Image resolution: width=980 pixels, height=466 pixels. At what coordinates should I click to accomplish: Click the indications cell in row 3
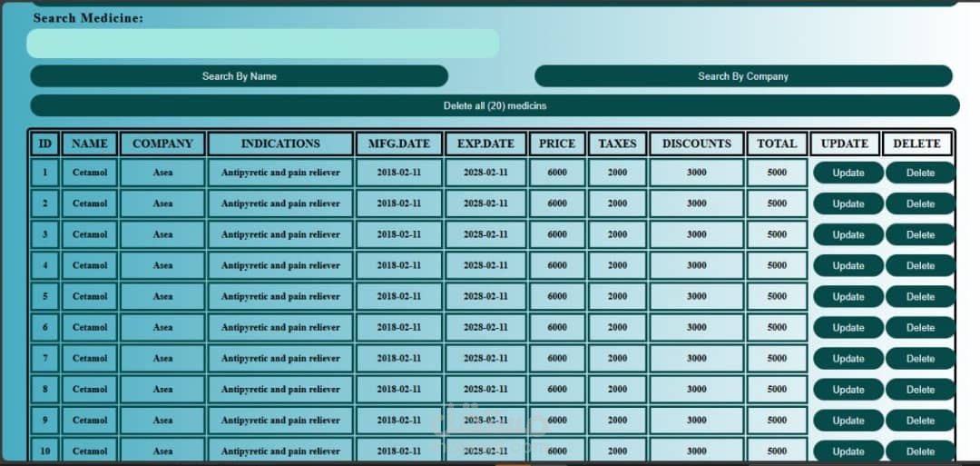280,234
